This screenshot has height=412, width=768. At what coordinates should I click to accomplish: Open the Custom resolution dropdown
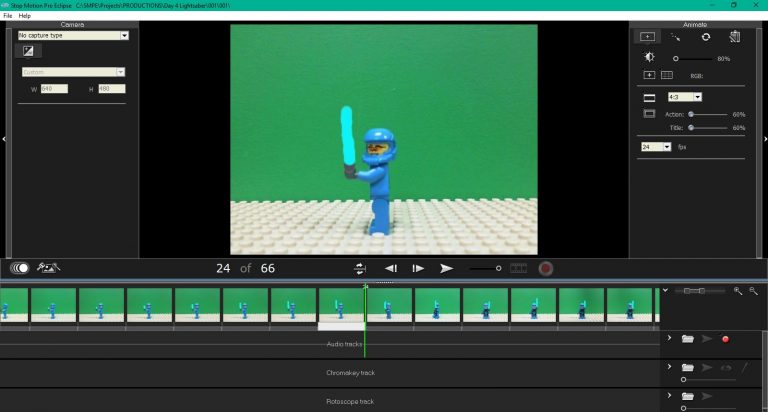(73, 72)
